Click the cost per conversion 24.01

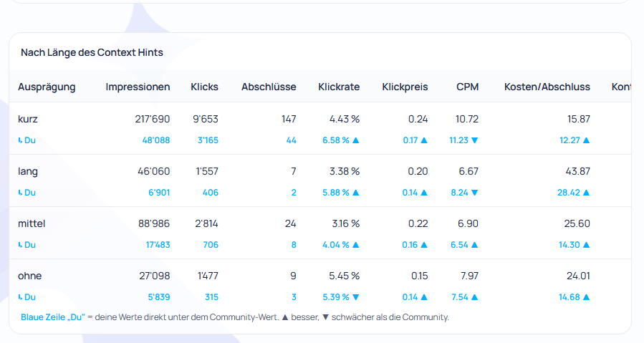(x=578, y=276)
